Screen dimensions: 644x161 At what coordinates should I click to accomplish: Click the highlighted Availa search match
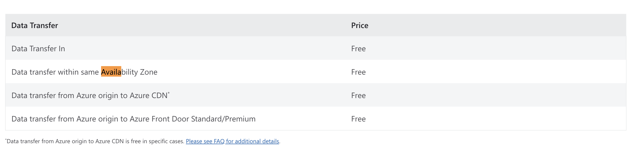[111, 72]
